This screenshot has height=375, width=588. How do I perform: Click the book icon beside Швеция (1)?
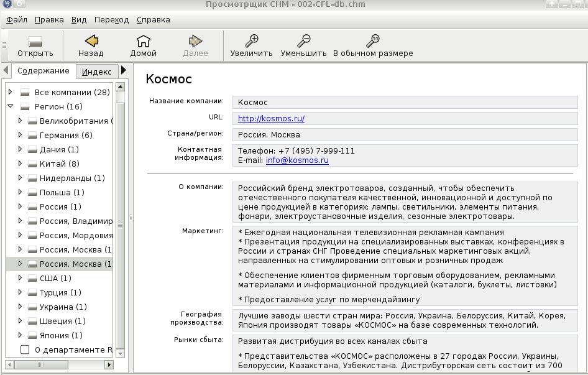coord(32,321)
